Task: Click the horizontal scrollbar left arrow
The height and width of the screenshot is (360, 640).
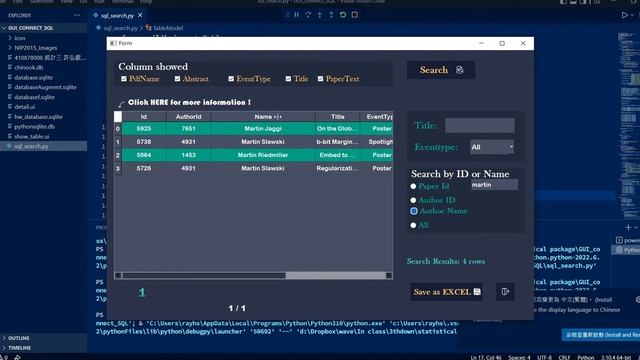Action: coord(118,276)
